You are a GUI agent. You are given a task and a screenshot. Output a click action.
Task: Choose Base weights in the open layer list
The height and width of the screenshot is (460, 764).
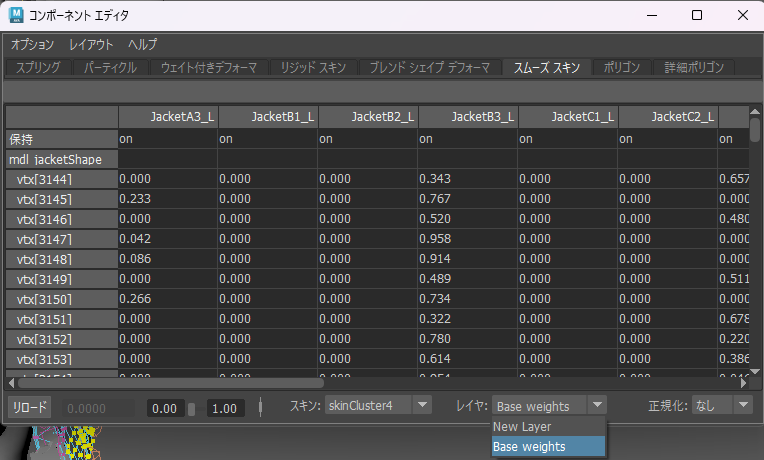click(x=549, y=446)
